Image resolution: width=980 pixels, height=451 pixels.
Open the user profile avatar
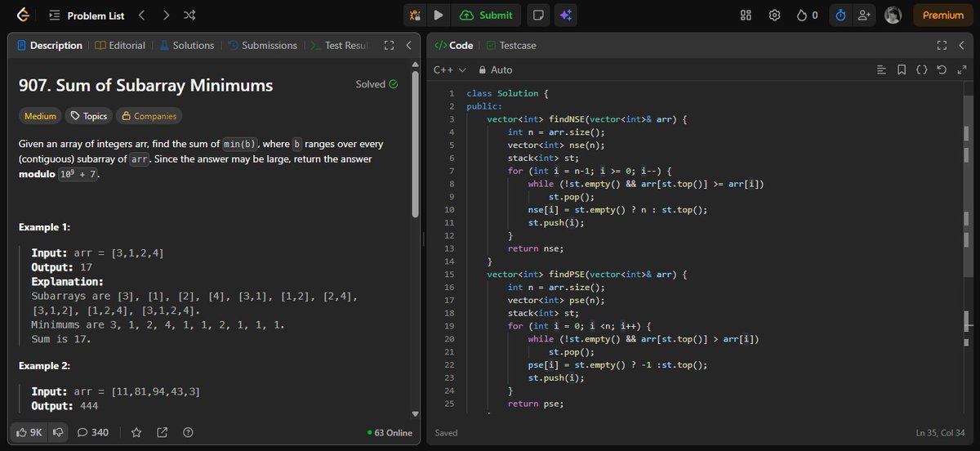point(893,15)
